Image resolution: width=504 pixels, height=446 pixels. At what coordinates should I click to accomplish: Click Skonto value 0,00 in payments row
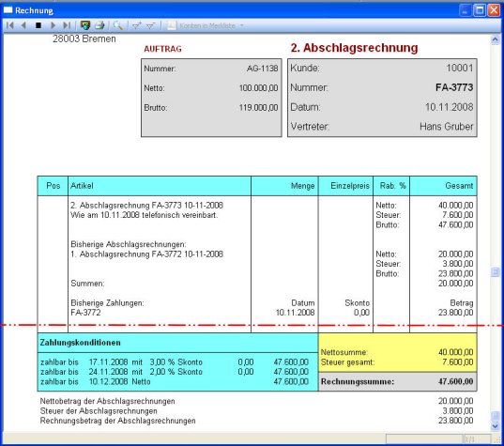(x=361, y=313)
